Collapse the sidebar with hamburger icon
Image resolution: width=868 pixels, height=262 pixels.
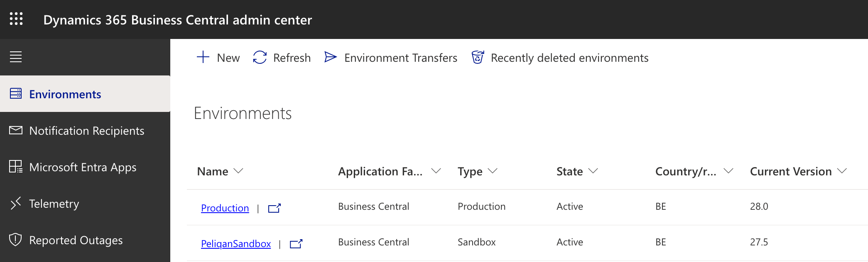(16, 57)
